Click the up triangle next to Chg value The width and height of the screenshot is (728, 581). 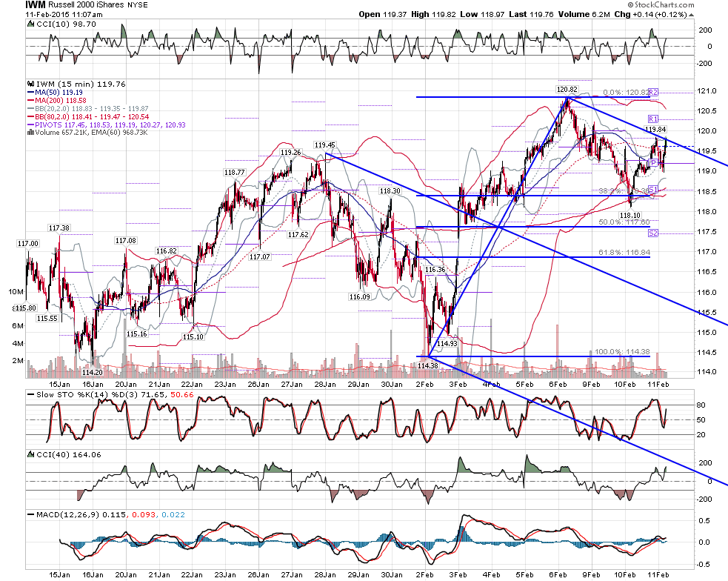691,15
